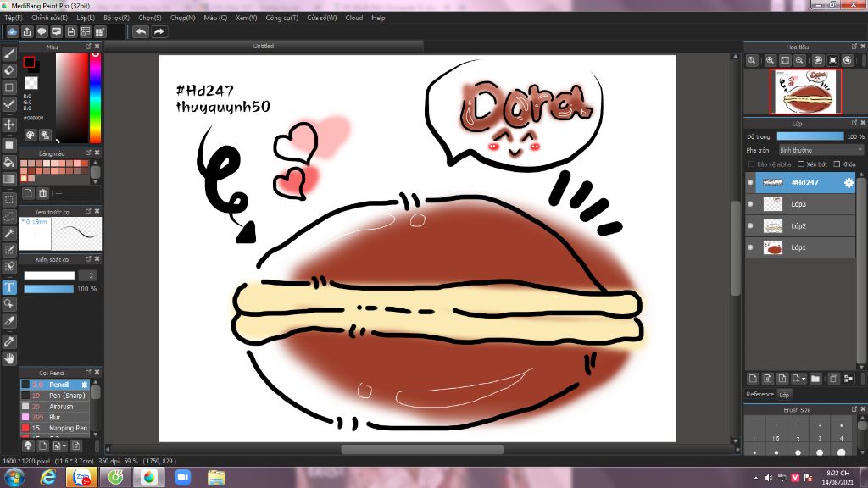This screenshot has height=488, width=868.
Task: Select the Move tool with four arrows
Action: 8,125
